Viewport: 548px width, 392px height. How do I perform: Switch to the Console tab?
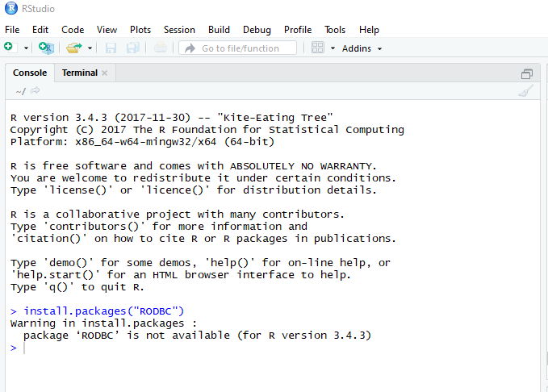pyautogui.click(x=30, y=73)
